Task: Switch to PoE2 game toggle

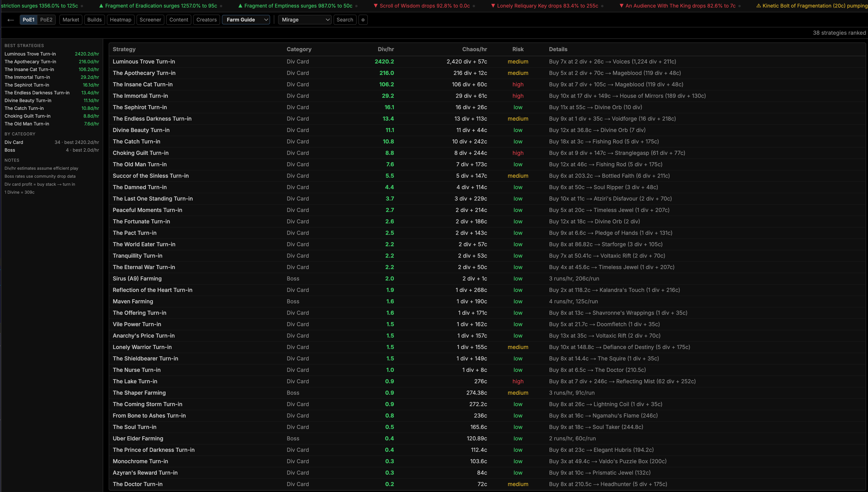Action: 46,20
